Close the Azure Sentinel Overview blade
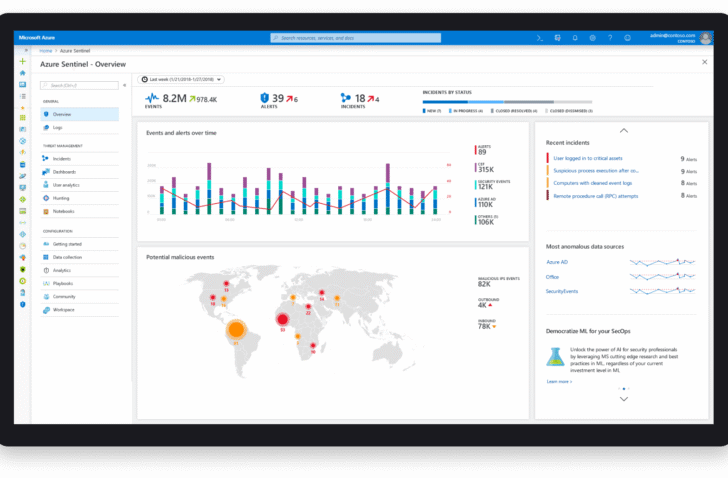The width and height of the screenshot is (728, 478). pyautogui.click(x=704, y=62)
